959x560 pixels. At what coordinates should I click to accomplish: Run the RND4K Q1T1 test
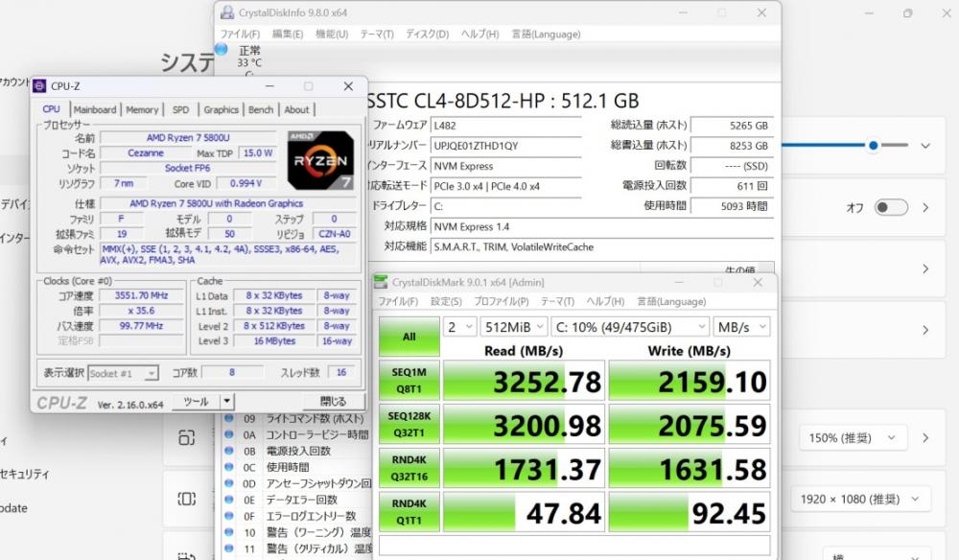(x=409, y=512)
